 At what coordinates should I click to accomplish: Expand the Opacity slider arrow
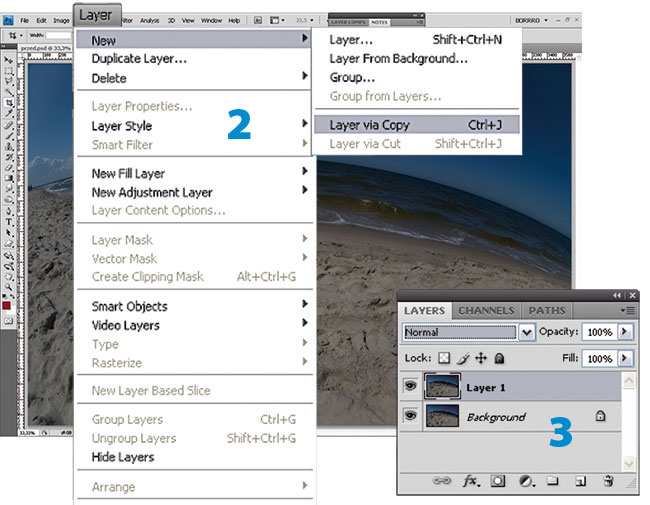coord(626,331)
